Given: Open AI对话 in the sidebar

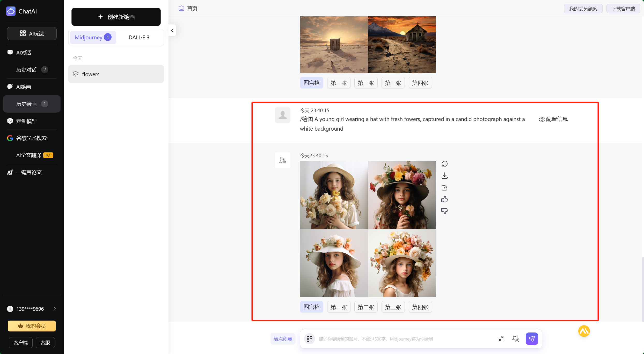Looking at the screenshot, I should pos(24,53).
